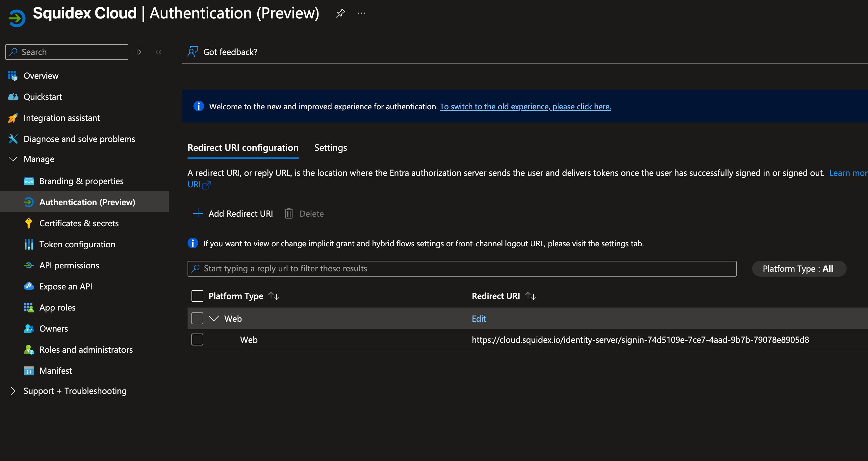Focus the sidebar Search field
Screen dimensions: 868x461
coord(67,52)
